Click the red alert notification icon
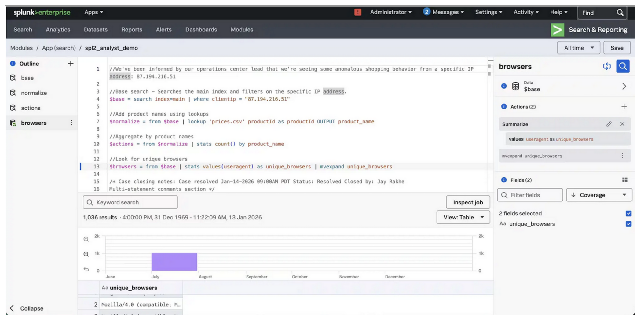 click(357, 12)
